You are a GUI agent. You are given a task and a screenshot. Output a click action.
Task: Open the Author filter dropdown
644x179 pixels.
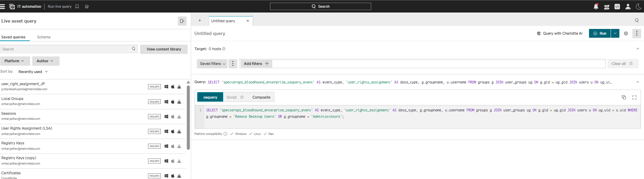46,61
